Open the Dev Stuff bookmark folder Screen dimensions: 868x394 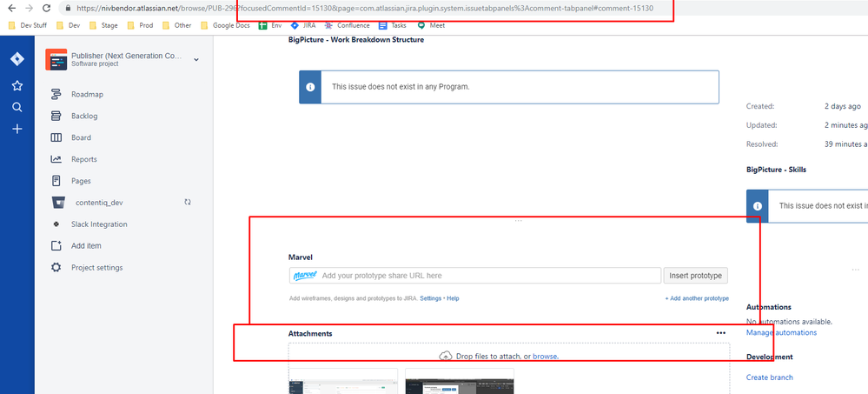28,25
